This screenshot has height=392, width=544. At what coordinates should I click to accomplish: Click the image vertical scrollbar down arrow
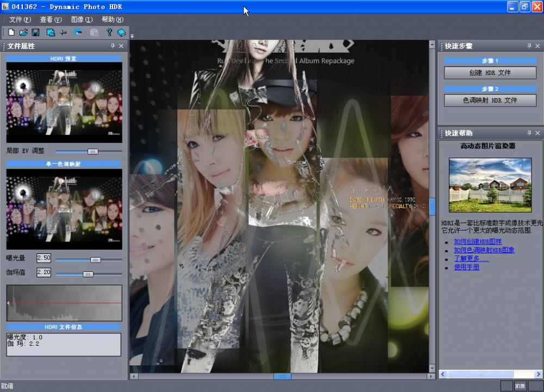click(x=432, y=368)
